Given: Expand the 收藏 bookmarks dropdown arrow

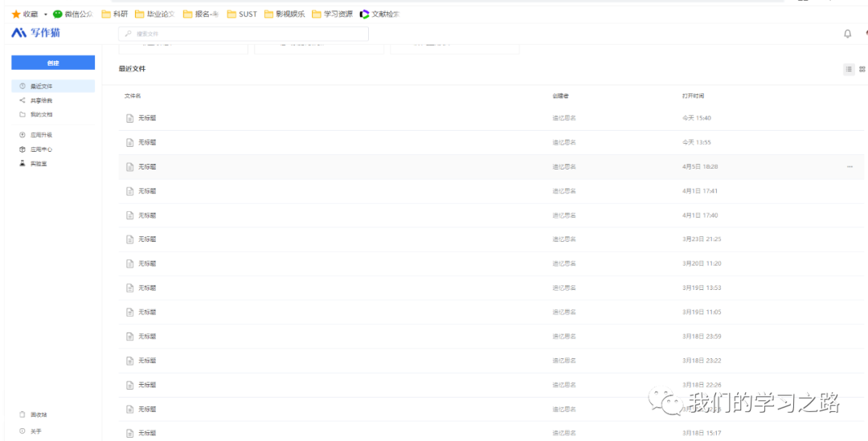Looking at the screenshot, I should (x=46, y=14).
